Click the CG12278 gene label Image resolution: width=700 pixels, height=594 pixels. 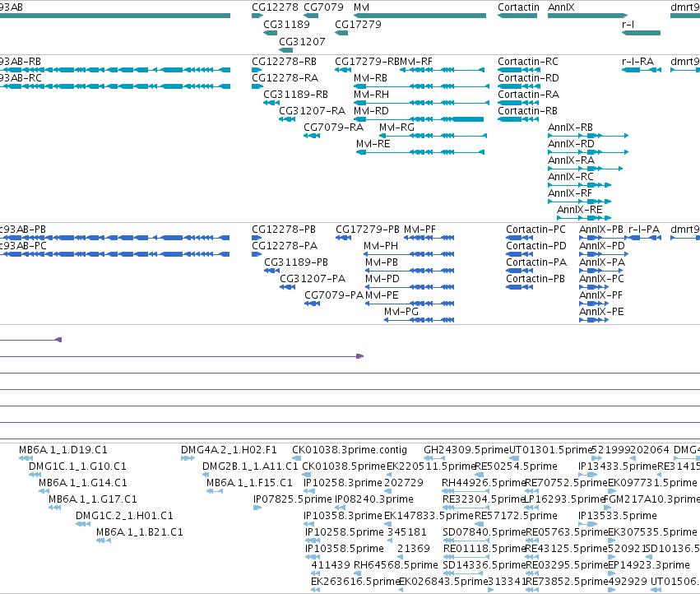tap(275, 7)
